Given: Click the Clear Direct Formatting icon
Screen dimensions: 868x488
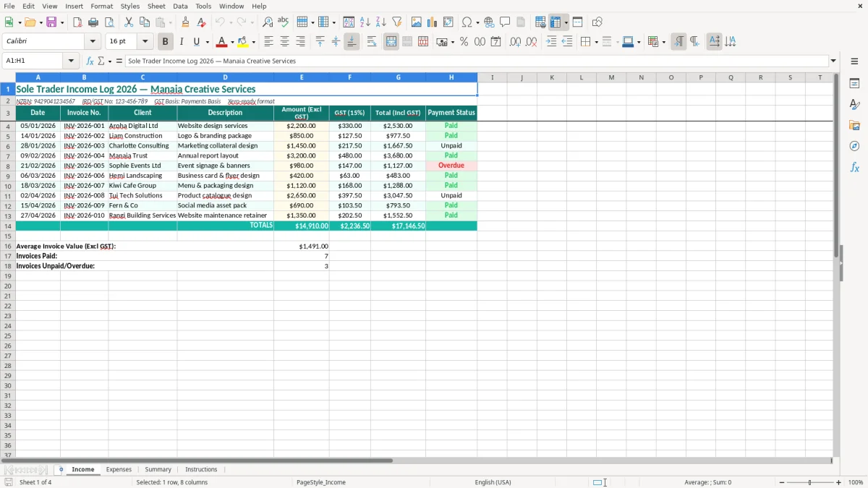Looking at the screenshot, I should pos(201,22).
